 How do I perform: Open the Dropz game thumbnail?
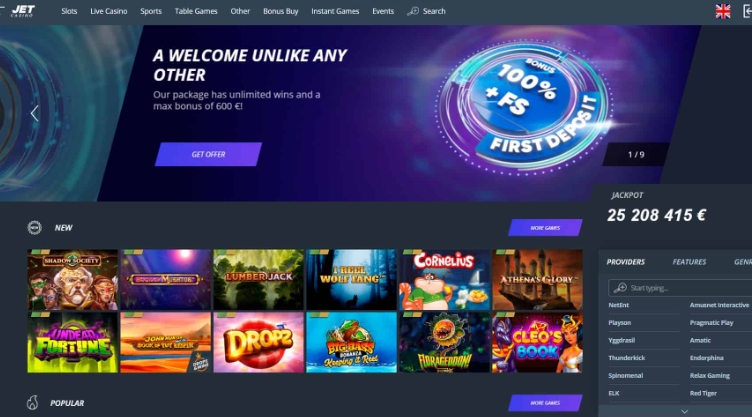pos(258,343)
